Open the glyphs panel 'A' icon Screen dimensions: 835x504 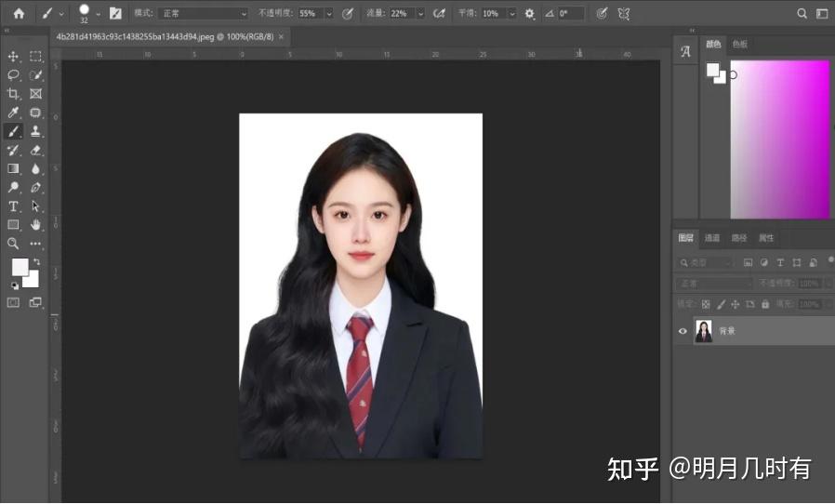point(685,51)
